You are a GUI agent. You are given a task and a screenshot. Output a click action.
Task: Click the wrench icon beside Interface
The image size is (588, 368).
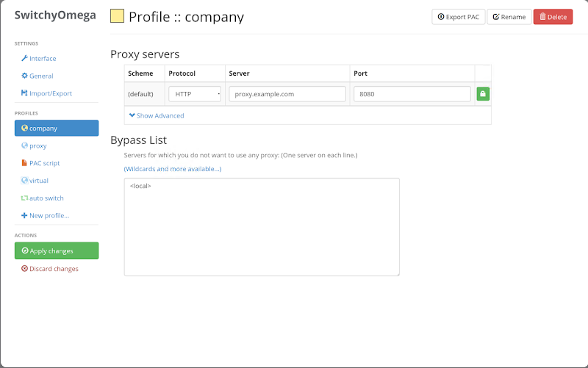pos(24,58)
